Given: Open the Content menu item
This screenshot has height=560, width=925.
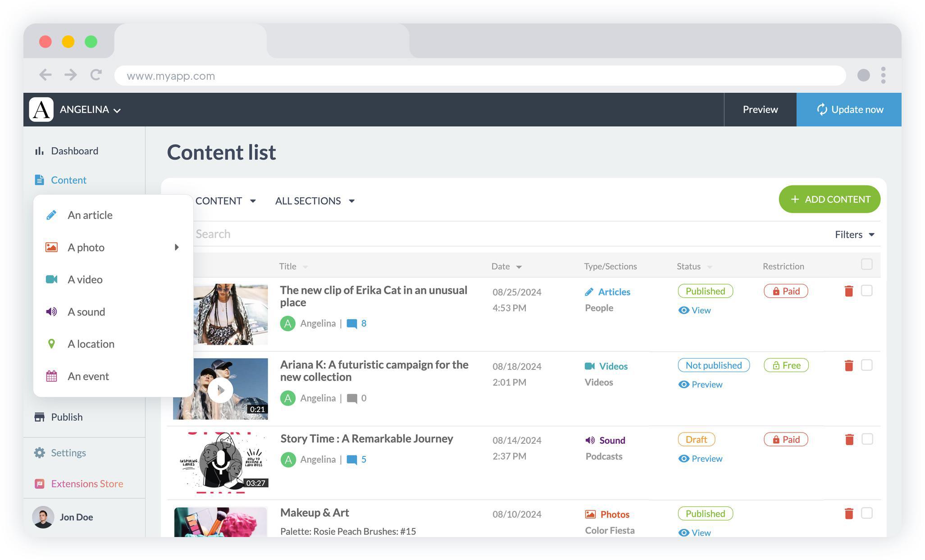Looking at the screenshot, I should (69, 180).
